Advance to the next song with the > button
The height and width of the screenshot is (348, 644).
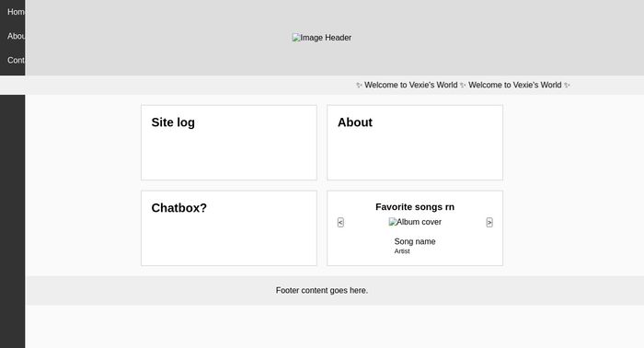[x=489, y=222]
